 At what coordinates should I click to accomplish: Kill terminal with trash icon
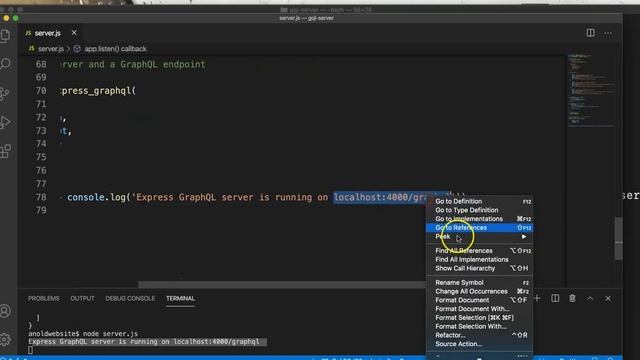572,298
